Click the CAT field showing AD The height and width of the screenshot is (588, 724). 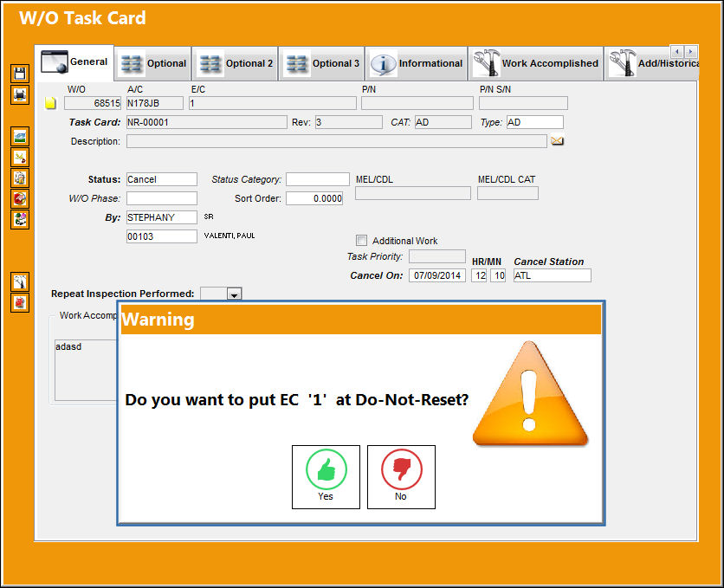(443, 122)
